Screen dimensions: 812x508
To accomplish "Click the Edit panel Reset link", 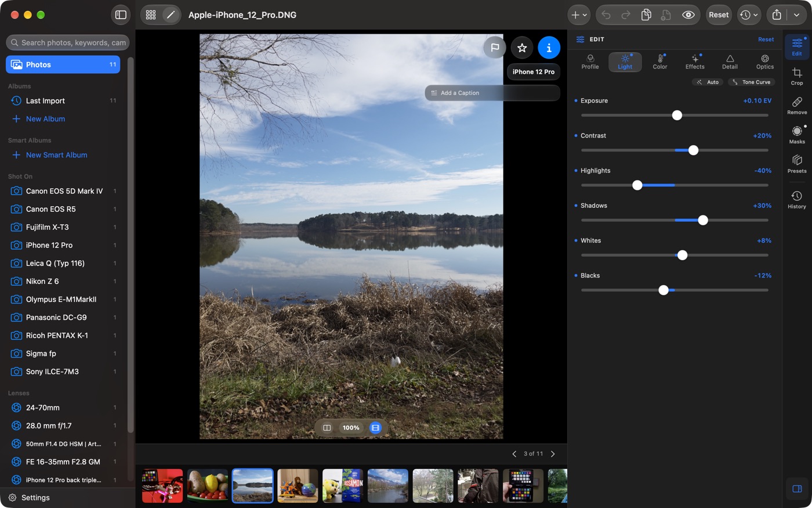I will point(766,39).
